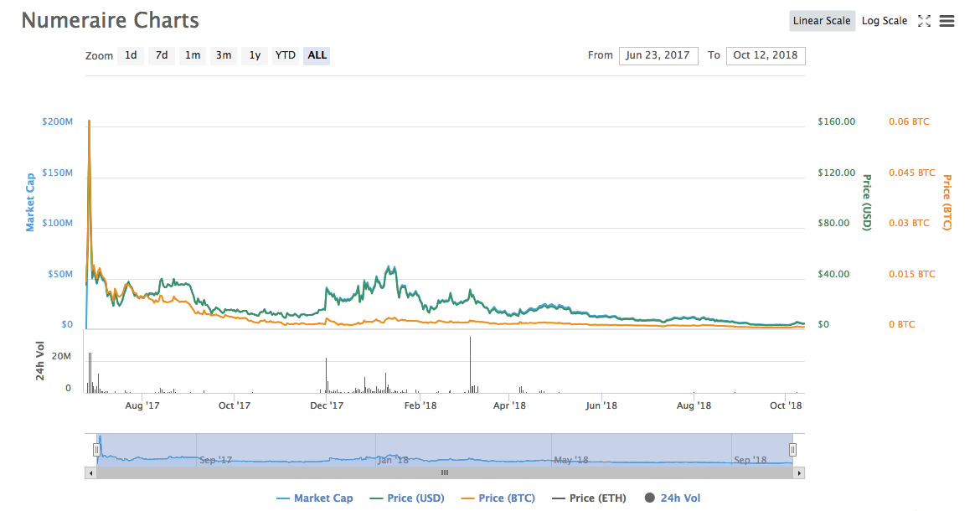Grab the navigator left range handle
This screenshot has height=511, width=980.
96,449
